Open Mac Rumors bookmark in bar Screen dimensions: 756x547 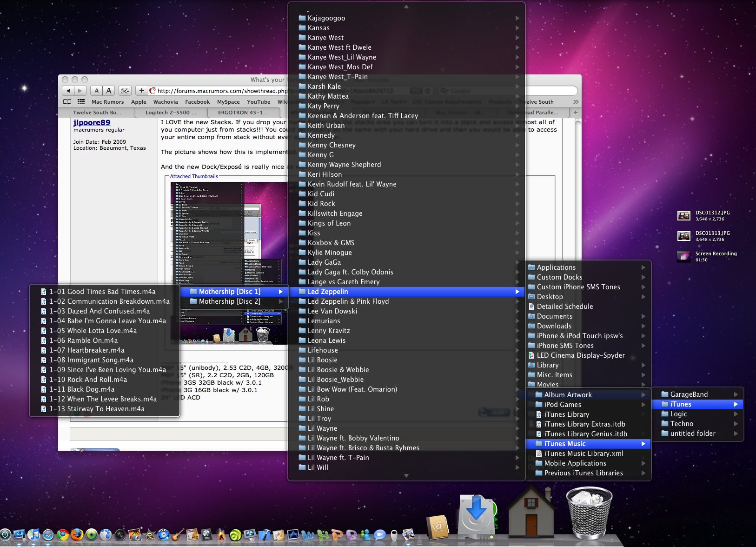108,102
